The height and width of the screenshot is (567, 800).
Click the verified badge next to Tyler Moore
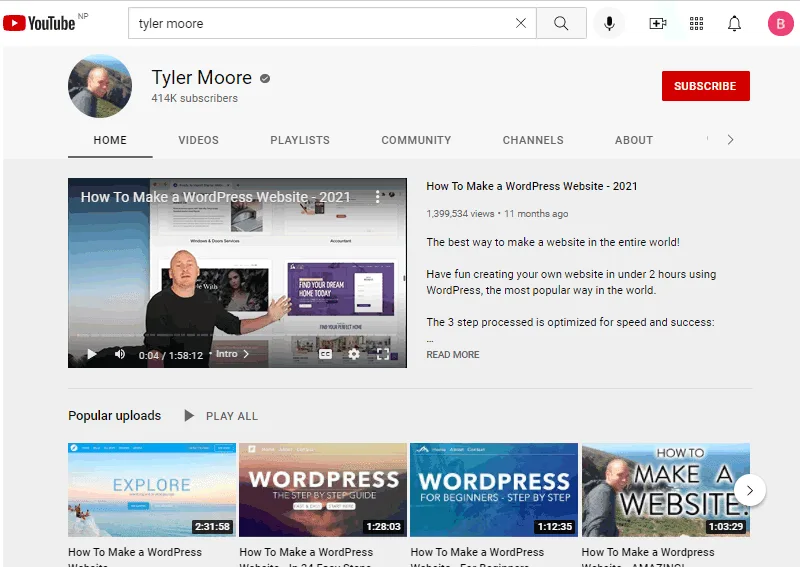[x=265, y=78]
